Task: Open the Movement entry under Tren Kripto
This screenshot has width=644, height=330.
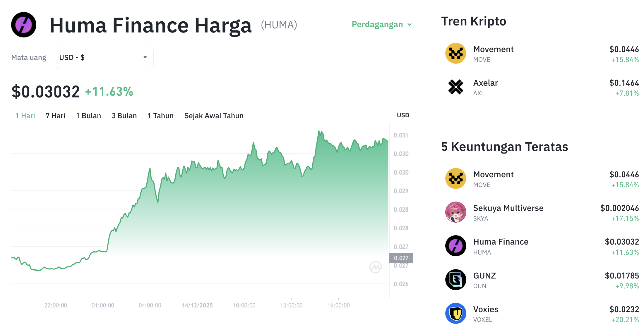Action: click(x=493, y=49)
